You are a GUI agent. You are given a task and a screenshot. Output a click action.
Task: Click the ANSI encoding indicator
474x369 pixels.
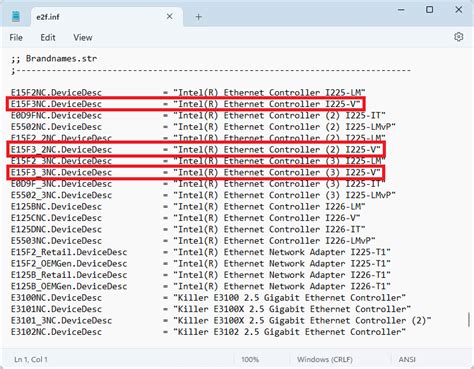[407, 359]
